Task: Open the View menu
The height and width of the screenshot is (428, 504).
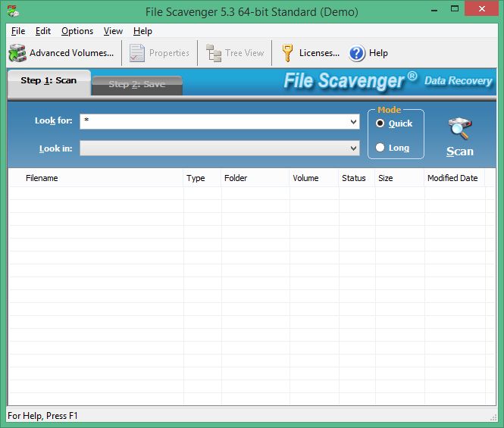Action: point(113,31)
